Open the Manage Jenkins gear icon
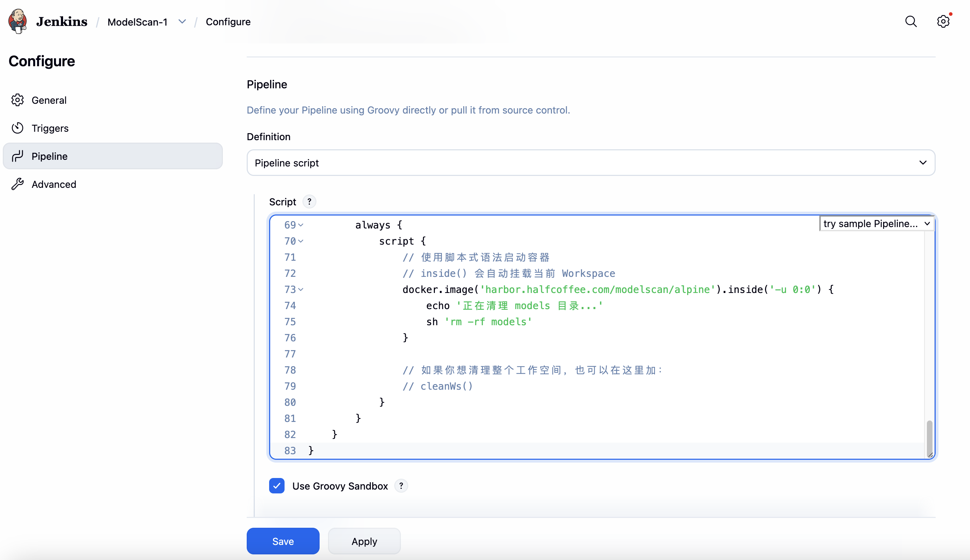 click(x=943, y=21)
